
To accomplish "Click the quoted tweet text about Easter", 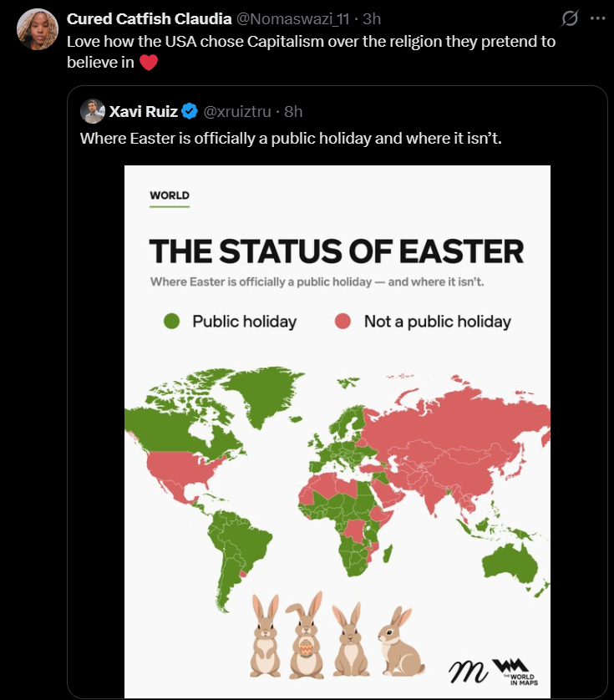I will 291,139.
